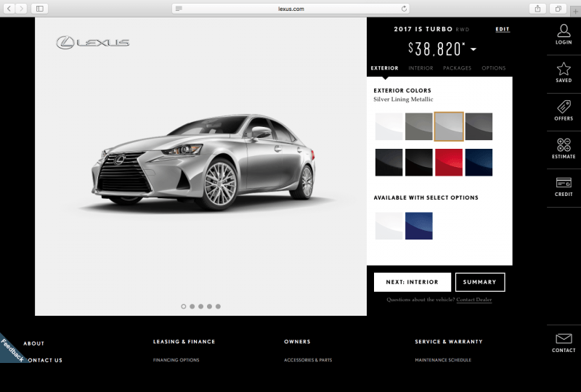Click the About footer link

coord(33,343)
